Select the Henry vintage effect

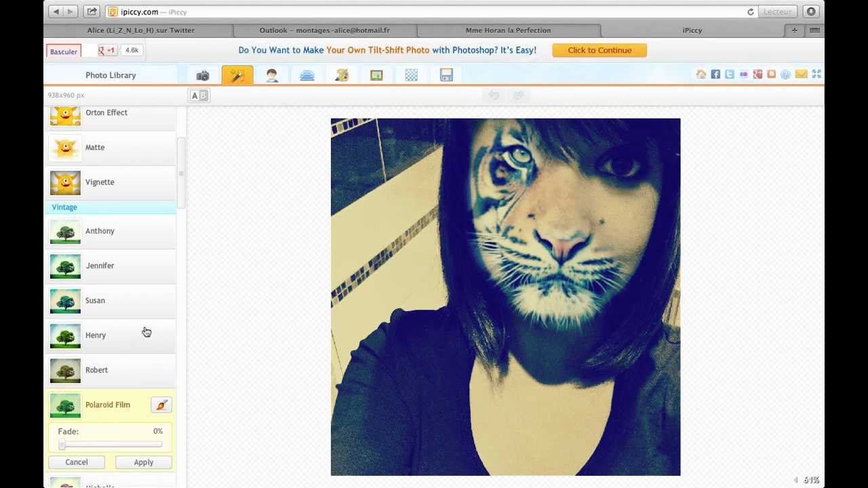point(112,335)
